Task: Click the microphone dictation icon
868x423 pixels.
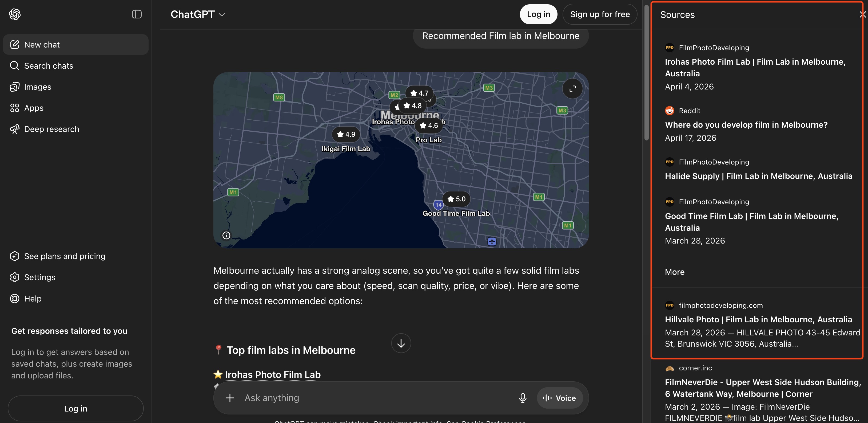Action: [x=523, y=398]
